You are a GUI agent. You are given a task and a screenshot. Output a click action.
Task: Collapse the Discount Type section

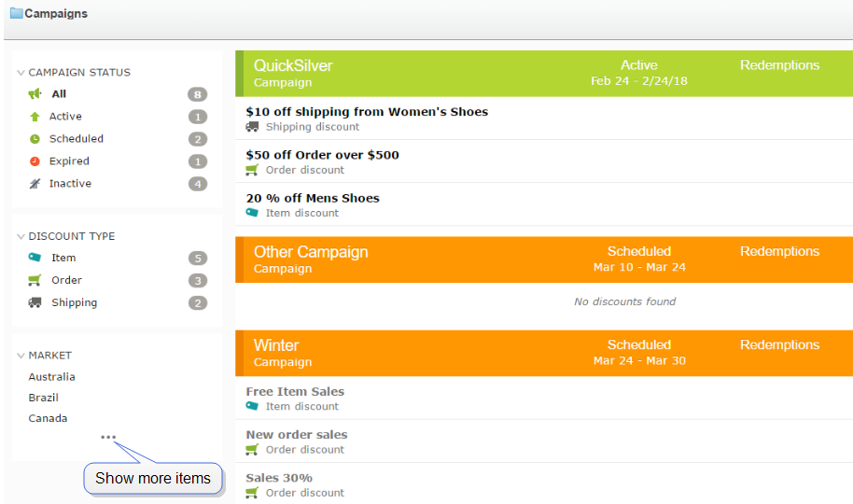pyautogui.click(x=21, y=237)
